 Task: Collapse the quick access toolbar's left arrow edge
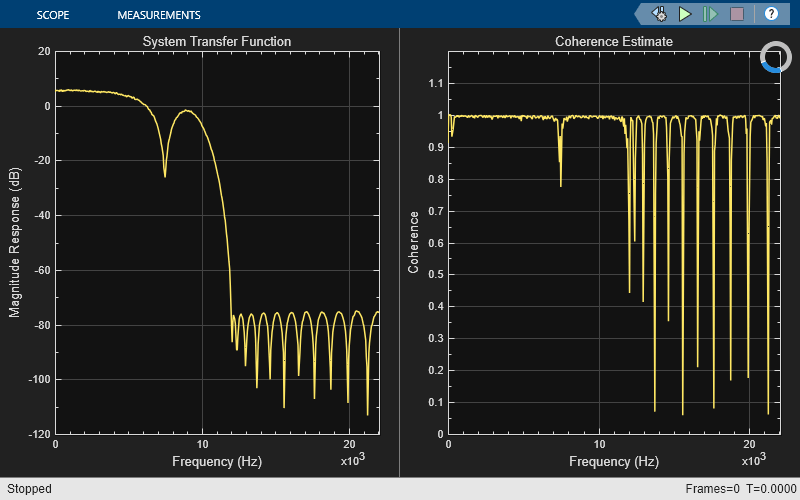coord(638,14)
